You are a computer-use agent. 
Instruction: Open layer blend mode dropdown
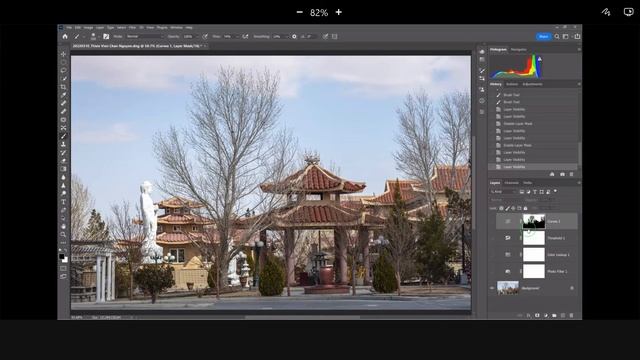point(506,200)
